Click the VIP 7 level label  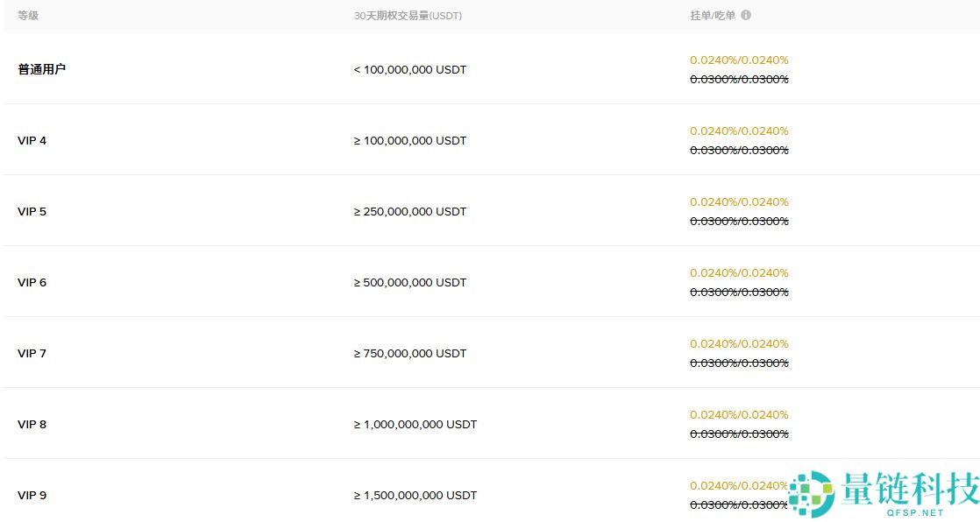click(32, 353)
